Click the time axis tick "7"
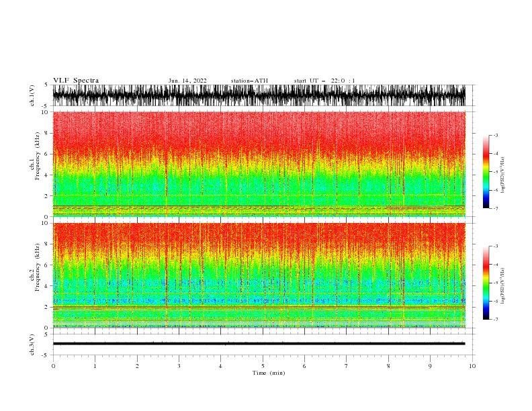Image resolution: width=532 pixels, height=411 pixels. [x=347, y=366]
